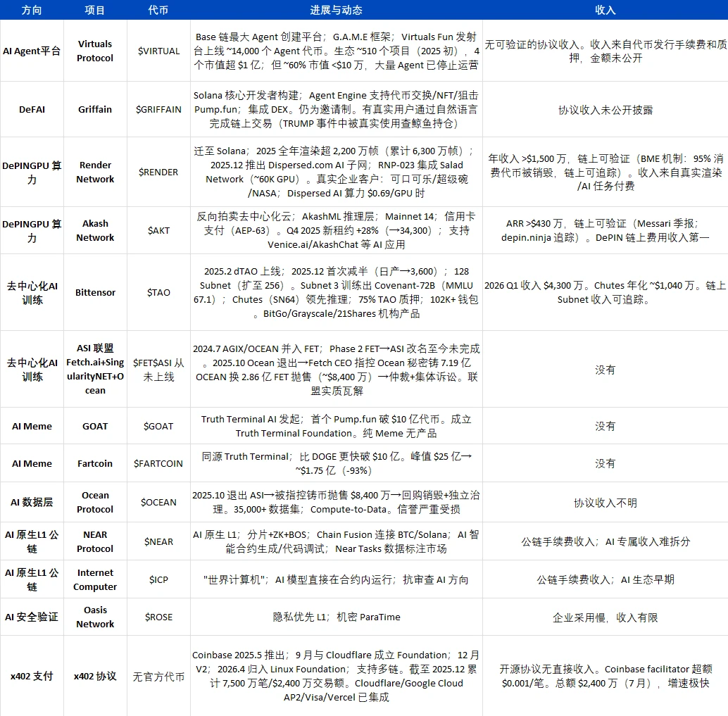Screen dimensions: 728x716
Task: Select the x402 协议 project cell
Action: pos(94,676)
